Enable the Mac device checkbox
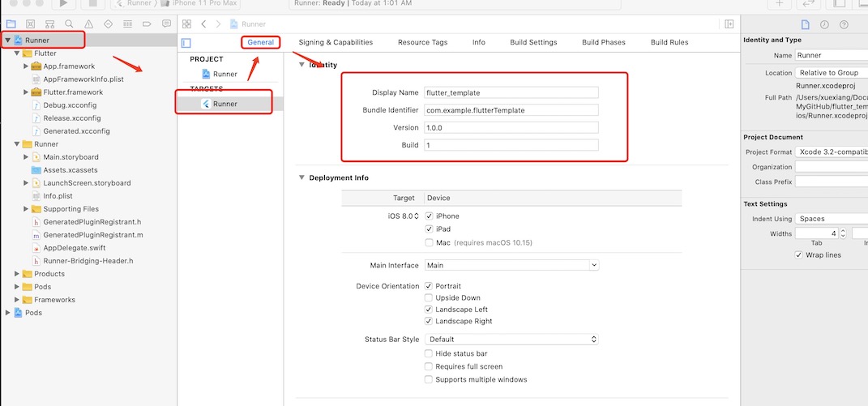 pyautogui.click(x=429, y=242)
